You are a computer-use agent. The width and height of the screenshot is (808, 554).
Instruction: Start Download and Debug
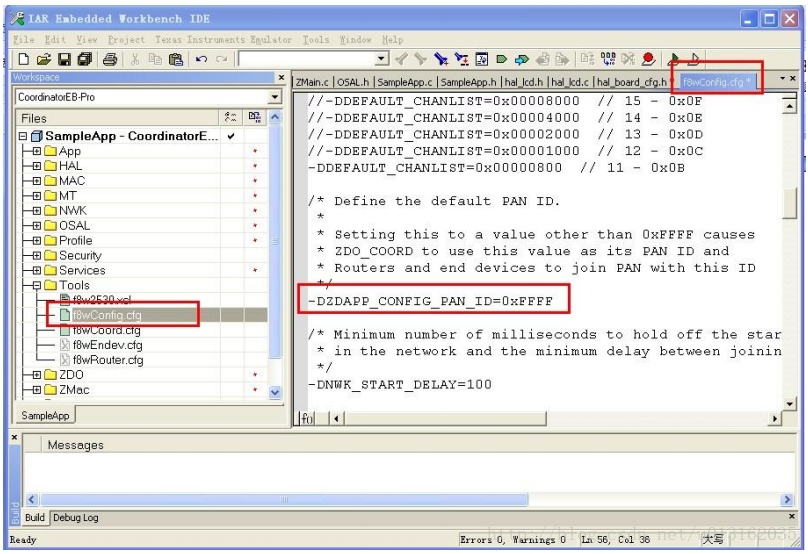tap(674, 59)
